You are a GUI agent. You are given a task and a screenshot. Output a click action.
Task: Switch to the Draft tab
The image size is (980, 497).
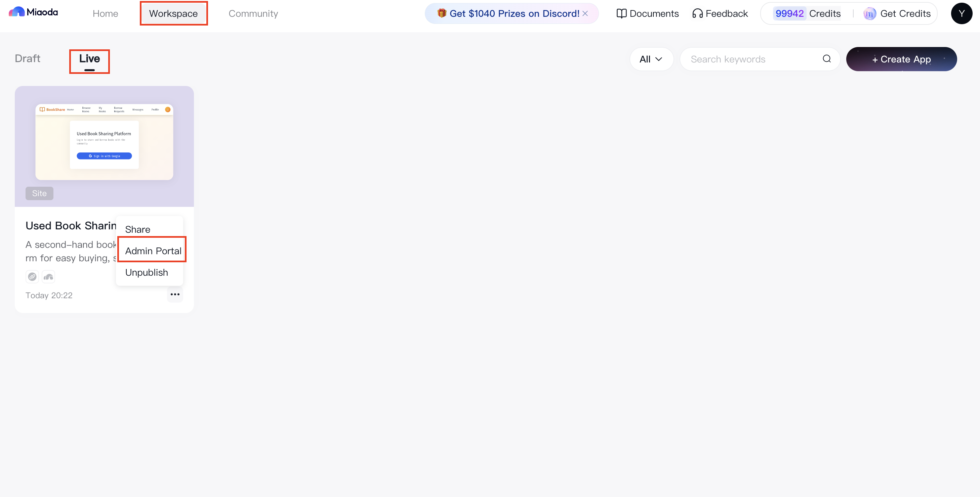28,58
